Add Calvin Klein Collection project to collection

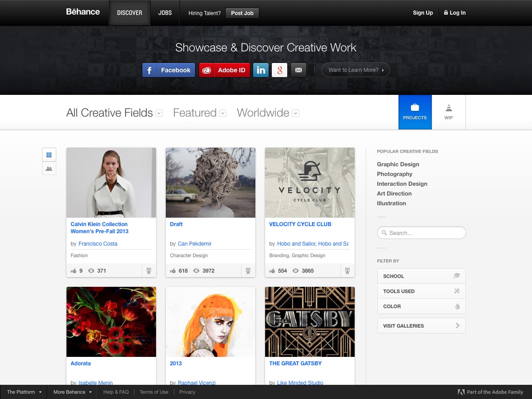(149, 271)
